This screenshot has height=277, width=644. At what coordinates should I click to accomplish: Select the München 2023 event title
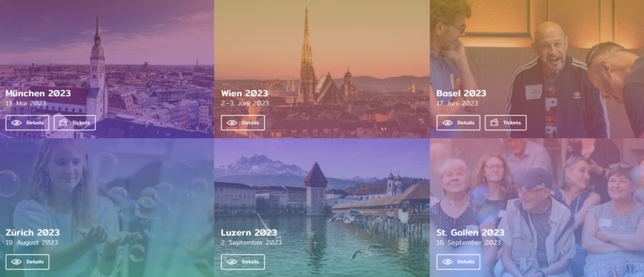pos(38,93)
